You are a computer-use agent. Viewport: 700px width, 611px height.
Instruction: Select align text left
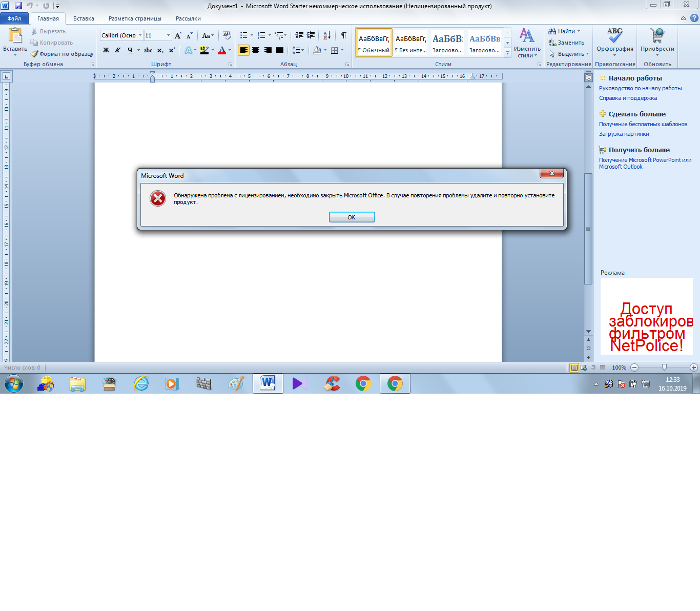point(244,50)
